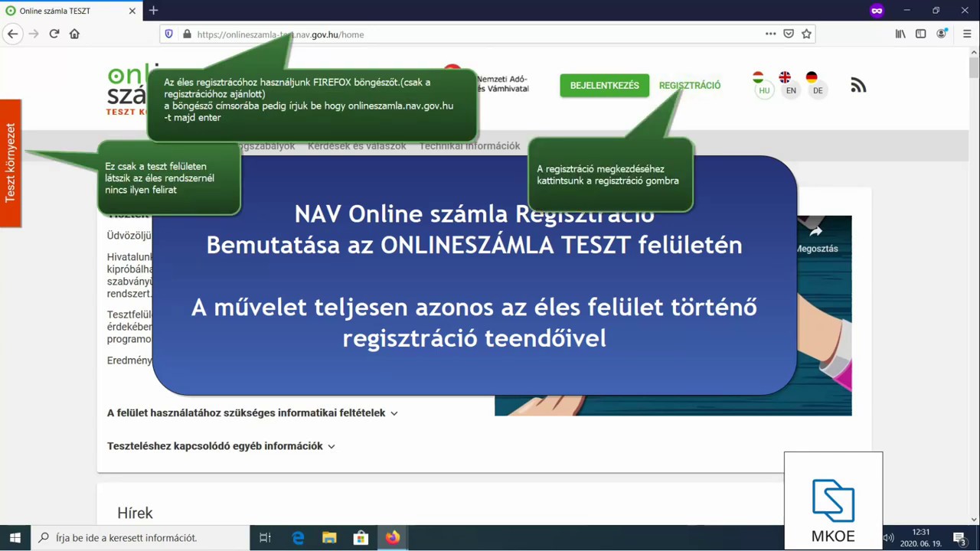Switch language to German DE flag

tap(817, 84)
